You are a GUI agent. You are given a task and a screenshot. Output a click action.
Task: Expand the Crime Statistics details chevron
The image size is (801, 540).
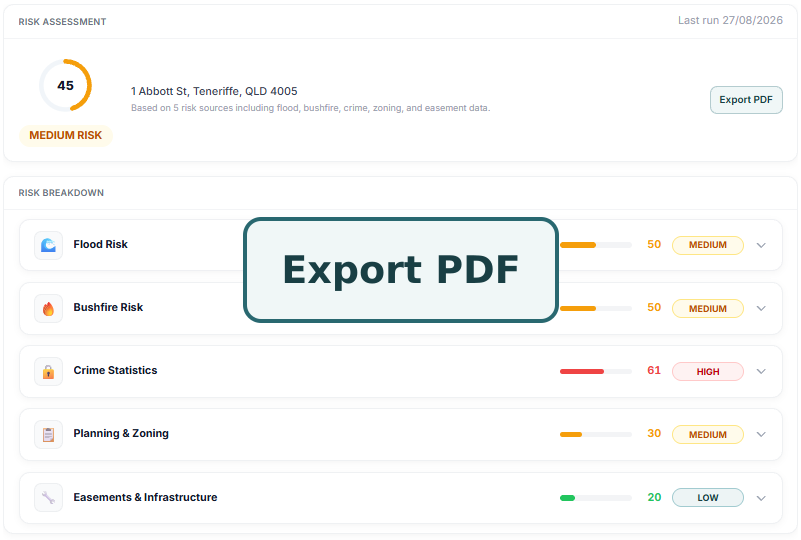click(x=761, y=371)
